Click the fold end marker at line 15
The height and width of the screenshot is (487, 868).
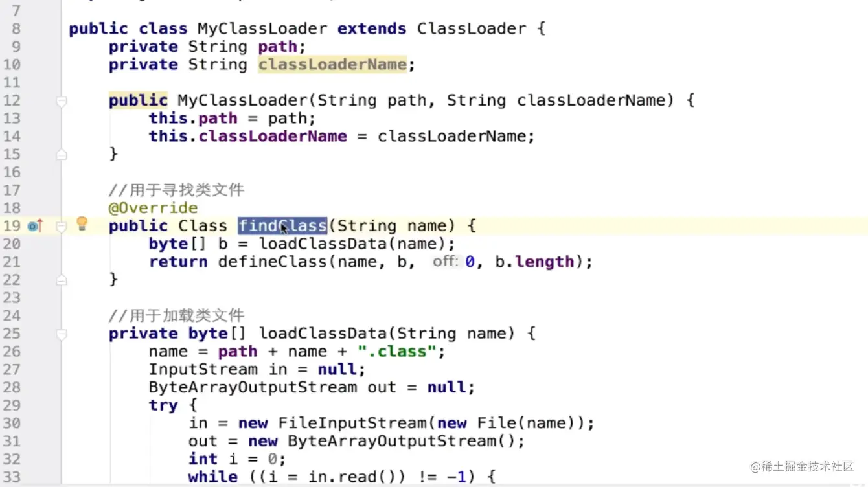[61, 153]
